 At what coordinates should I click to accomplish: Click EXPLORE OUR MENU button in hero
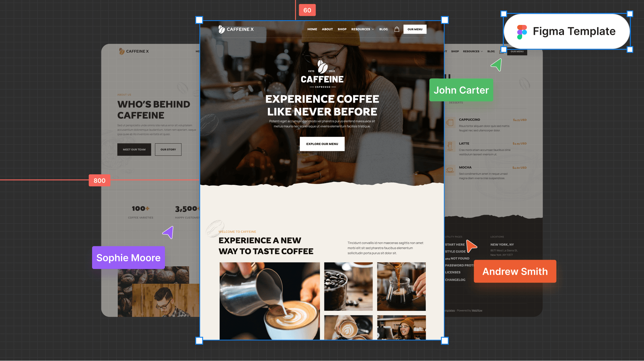(322, 144)
